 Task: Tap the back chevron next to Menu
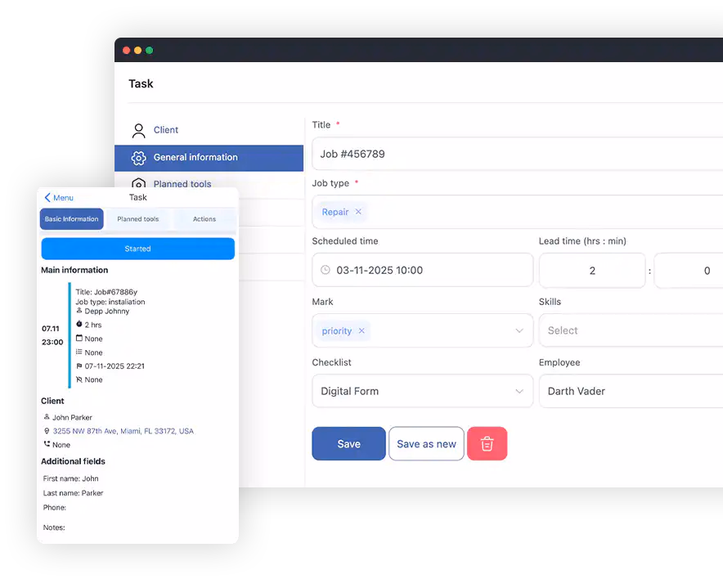tap(47, 198)
